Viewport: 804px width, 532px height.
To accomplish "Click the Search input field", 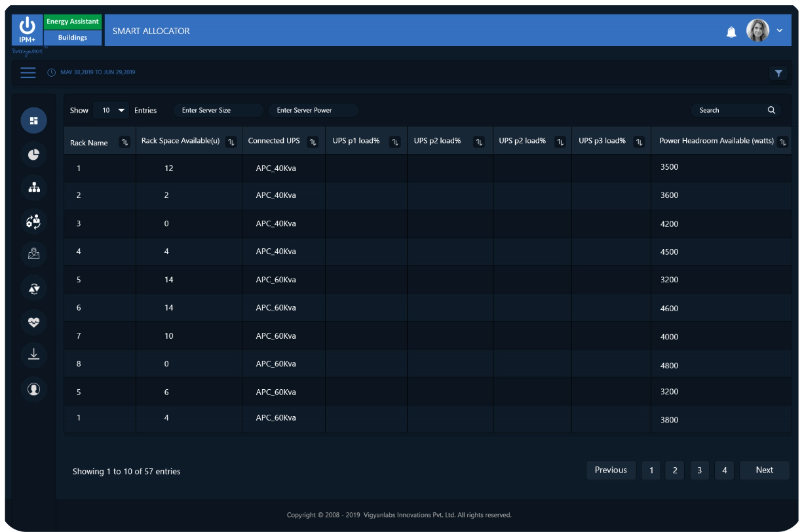I will [737, 110].
